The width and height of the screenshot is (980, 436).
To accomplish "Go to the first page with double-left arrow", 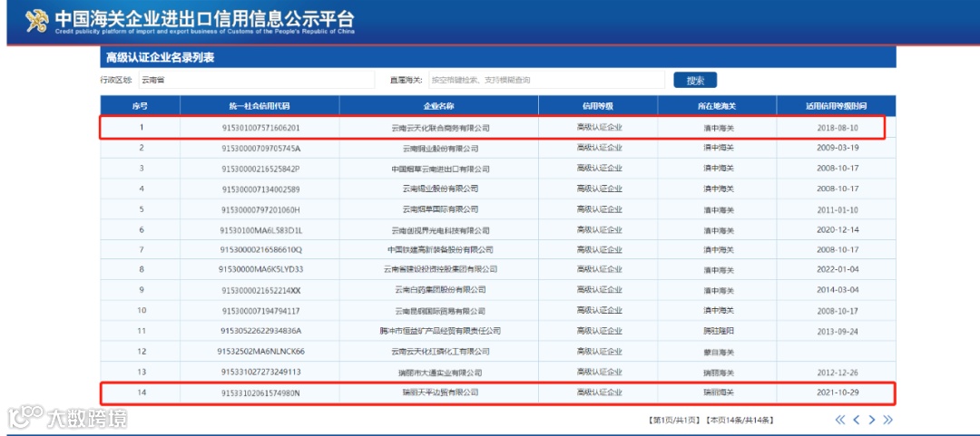I will pyautogui.click(x=839, y=420).
